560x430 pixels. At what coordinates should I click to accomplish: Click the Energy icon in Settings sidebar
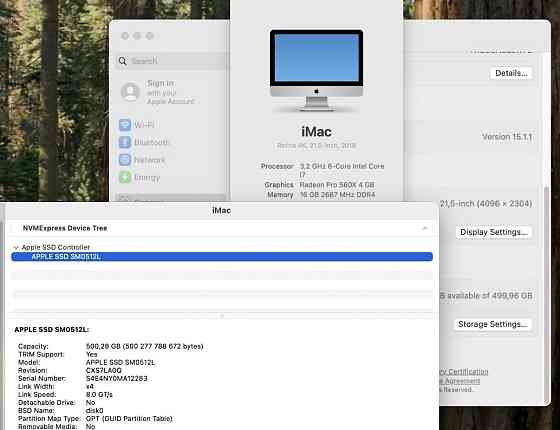[x=125, y=177]
